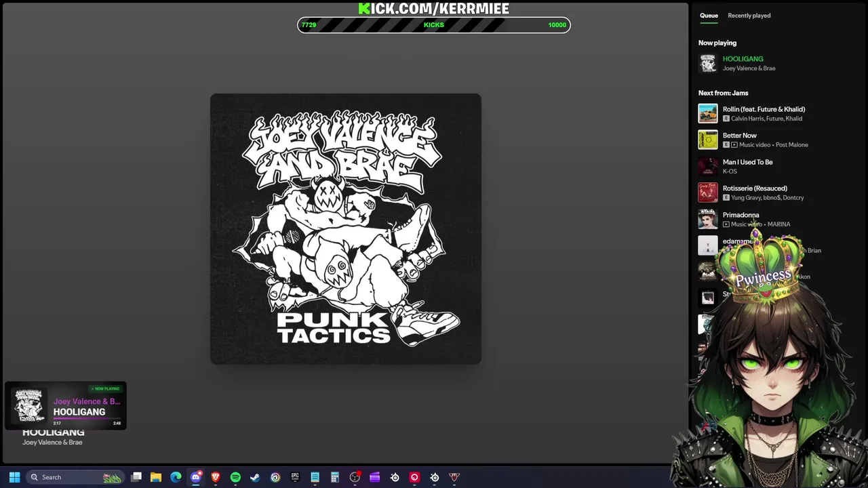Viewport: 868px width, 488px height.
Task: Click the Punk Tactics album cover art
Action: click(x=346, y=229)
